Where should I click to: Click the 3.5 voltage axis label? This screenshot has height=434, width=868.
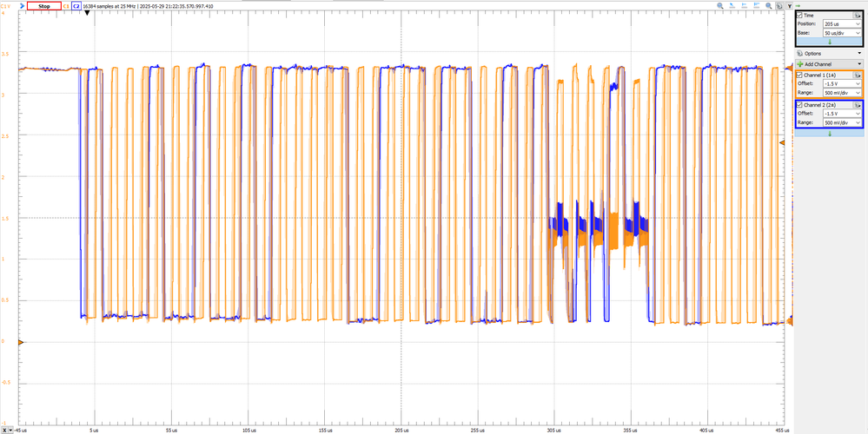tap(5, 54)
